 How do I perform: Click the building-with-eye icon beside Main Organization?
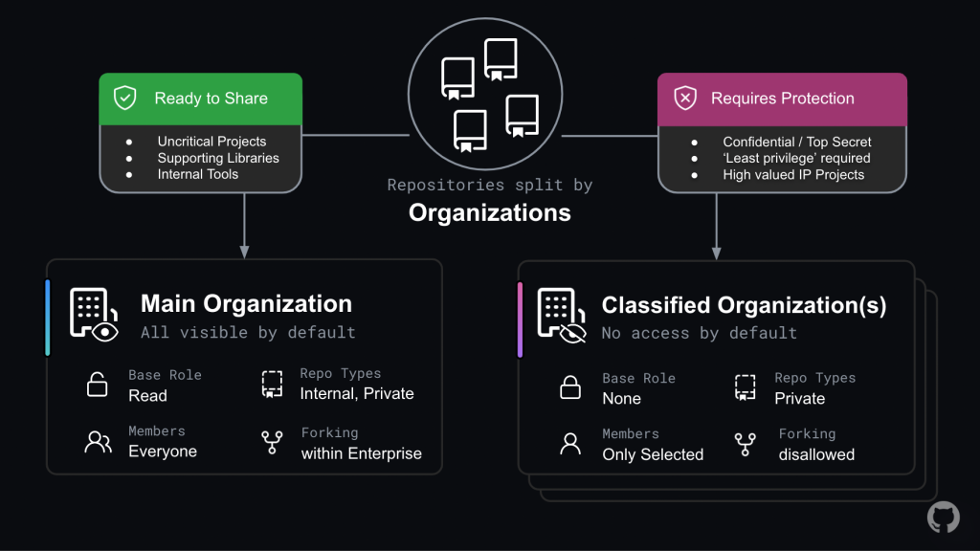point(93,316)
